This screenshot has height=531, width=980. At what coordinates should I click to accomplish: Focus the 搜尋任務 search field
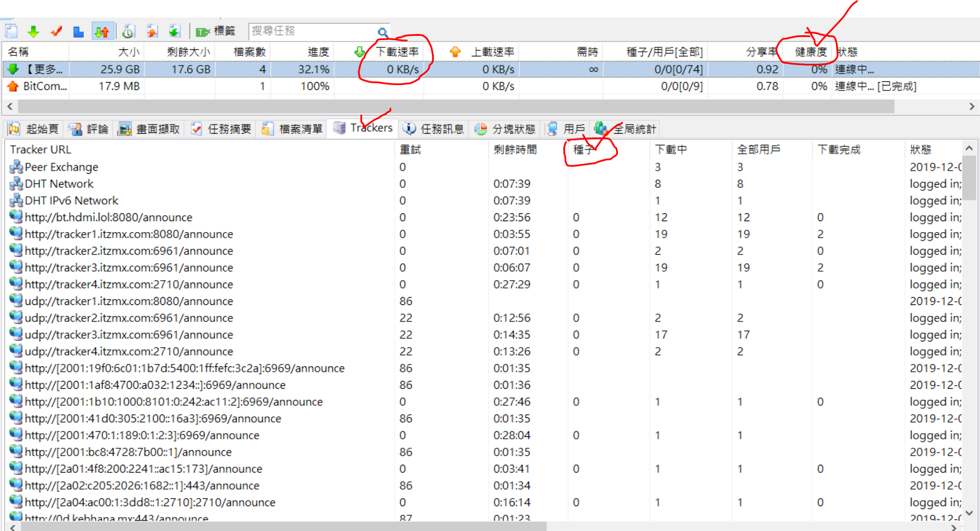coord(310,32)
